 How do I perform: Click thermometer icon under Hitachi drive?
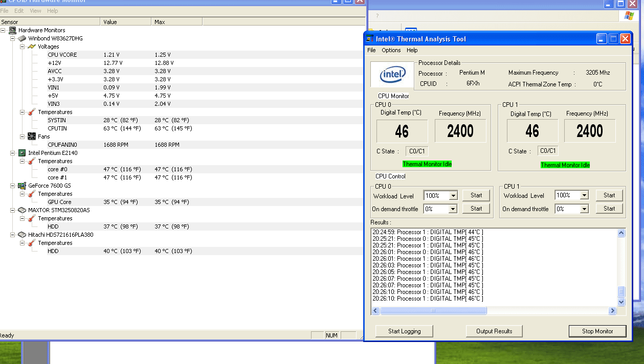click(x=32, y=243)
